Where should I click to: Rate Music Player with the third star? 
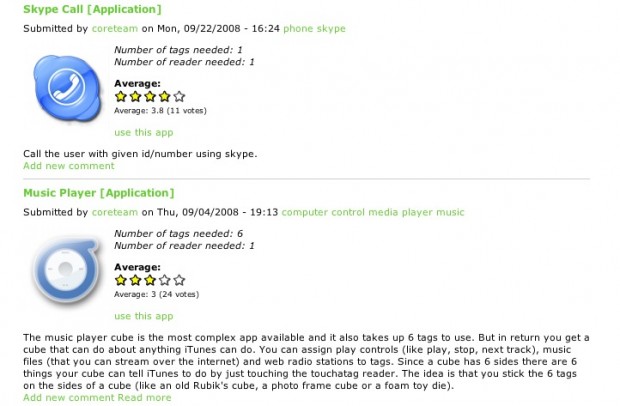click(150, 281)
